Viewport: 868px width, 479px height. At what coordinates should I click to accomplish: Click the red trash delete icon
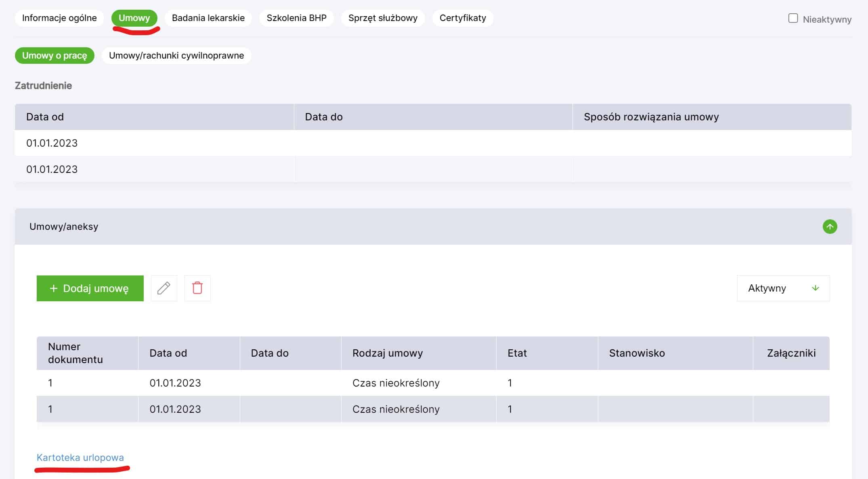coord(197,288)
